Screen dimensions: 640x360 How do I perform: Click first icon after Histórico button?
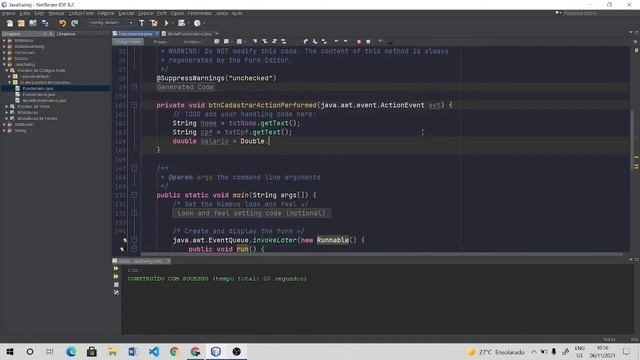[x=217, y=42]
